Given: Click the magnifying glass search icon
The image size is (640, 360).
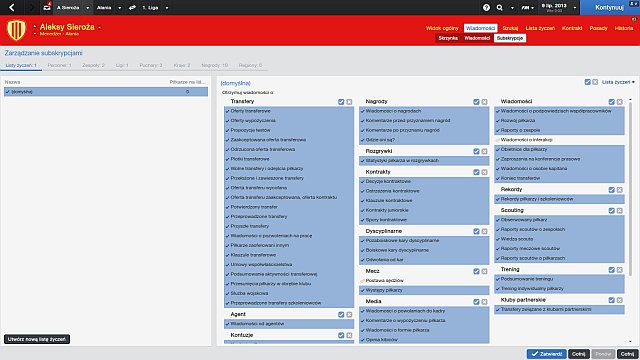Looking at the screenshot, I should coord(500,7).
